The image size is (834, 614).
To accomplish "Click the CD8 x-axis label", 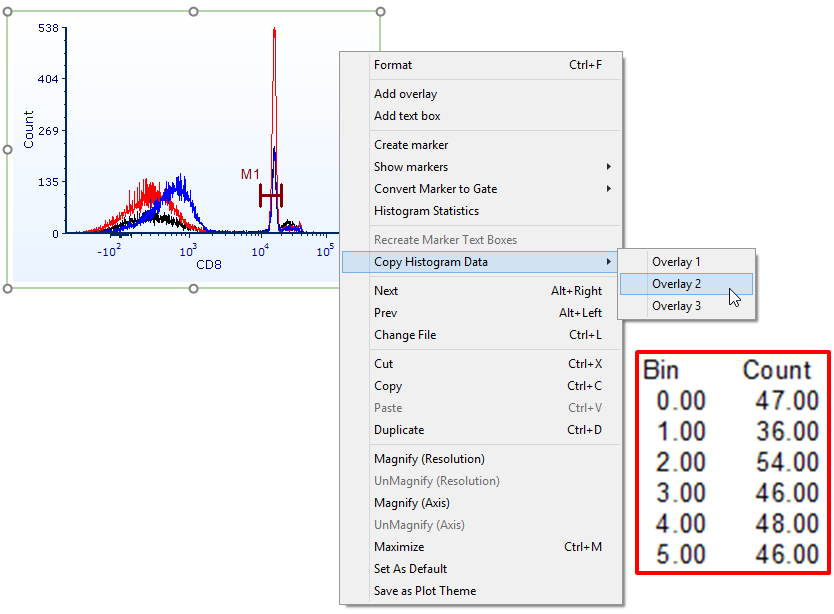I will point(207,265).
